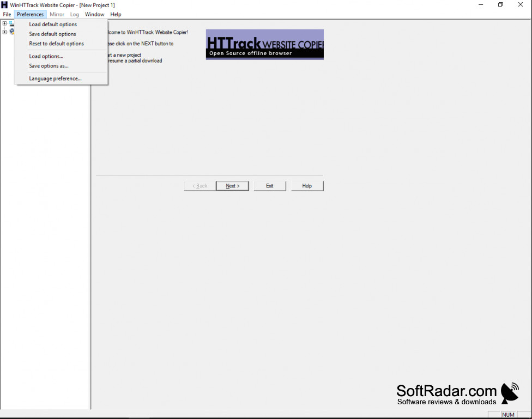Viewport: 532px width, 419px height.
Task: Open the File menu
Action: click(x=7, y=14)
